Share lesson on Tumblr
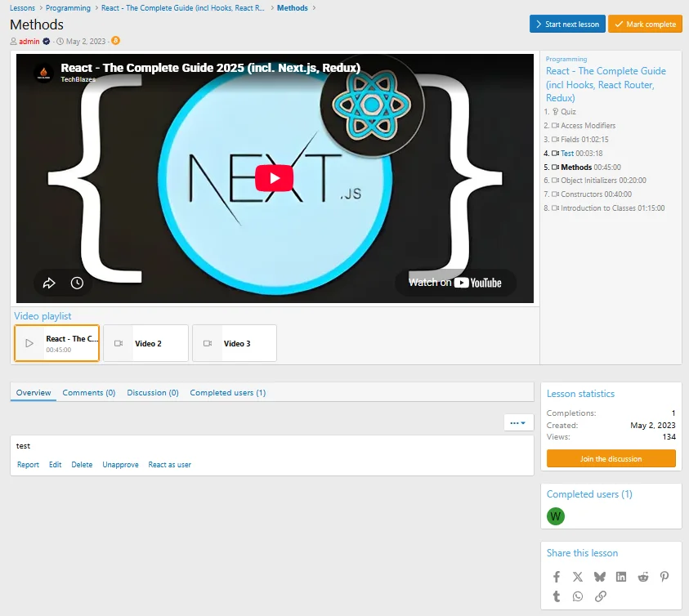Image resolution: width=689 pixels, height=616 pixels. [557, 596]
